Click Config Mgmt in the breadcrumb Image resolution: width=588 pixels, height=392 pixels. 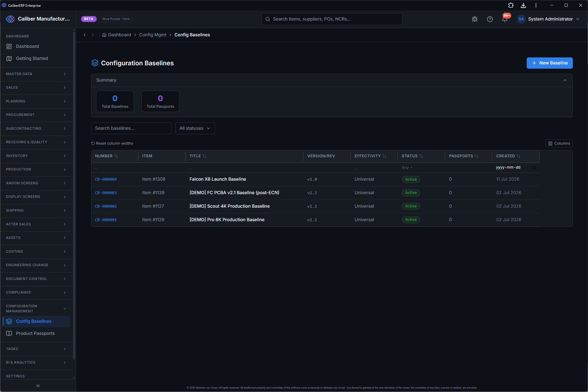[153, 35]
